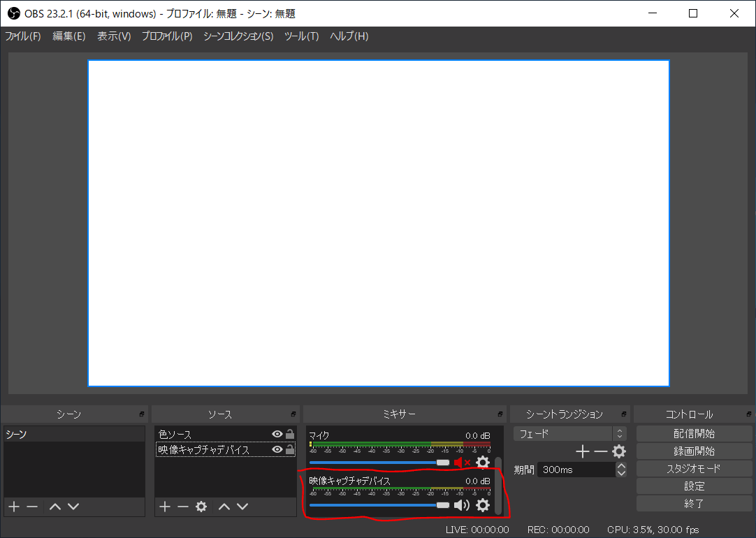This screenshot has height=538, width=756.
Task: Hide the 色ソース source
Action: coord(277,435)
